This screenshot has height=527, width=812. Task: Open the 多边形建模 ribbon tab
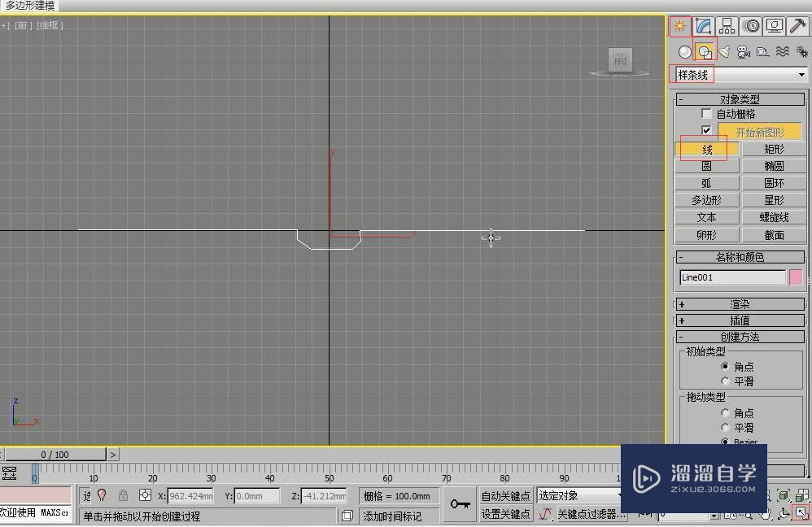29,6
